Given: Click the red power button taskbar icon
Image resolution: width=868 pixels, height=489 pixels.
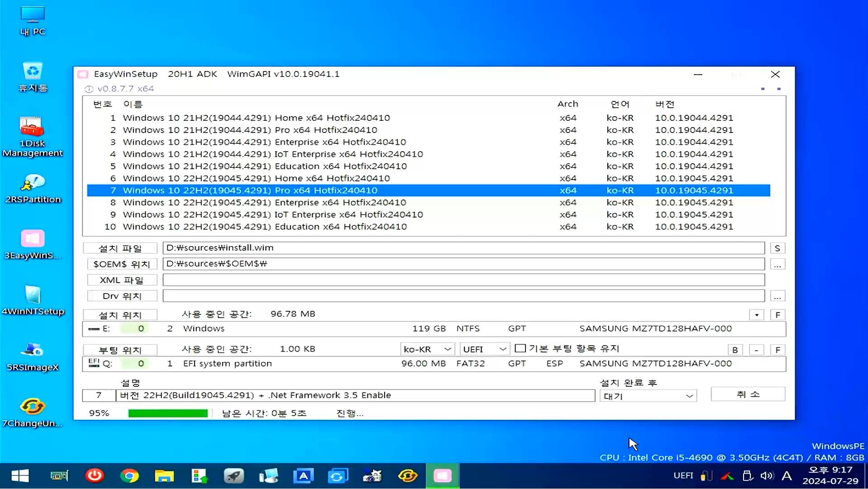Looking at the screenshot, I should coord(95,476).
